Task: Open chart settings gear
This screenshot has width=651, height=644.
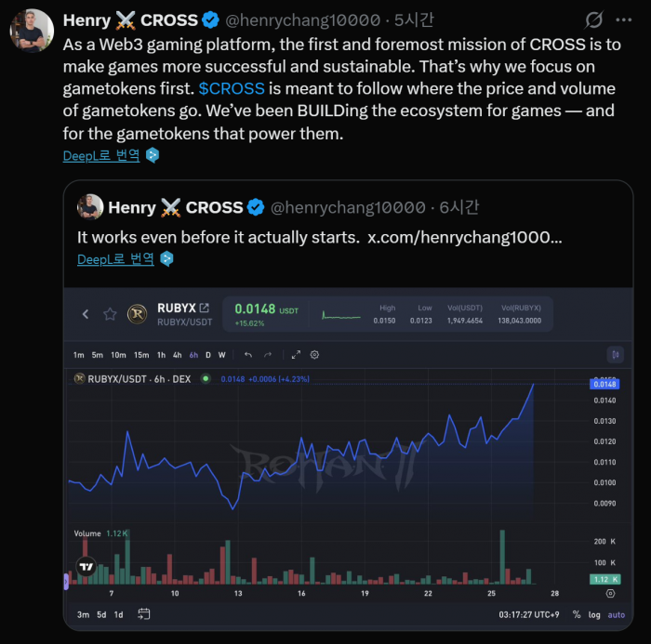Action: pos(314,355)
